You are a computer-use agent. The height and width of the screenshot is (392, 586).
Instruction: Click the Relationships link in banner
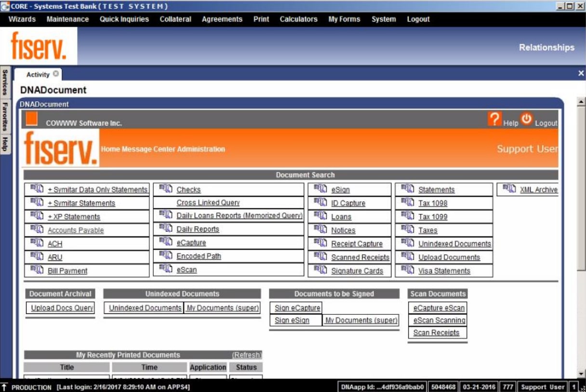coord(546,47)
